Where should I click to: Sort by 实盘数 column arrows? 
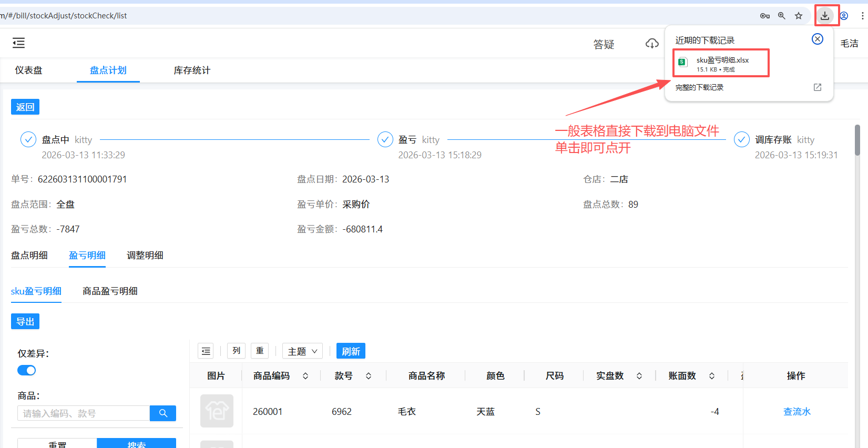pos(639,376)
